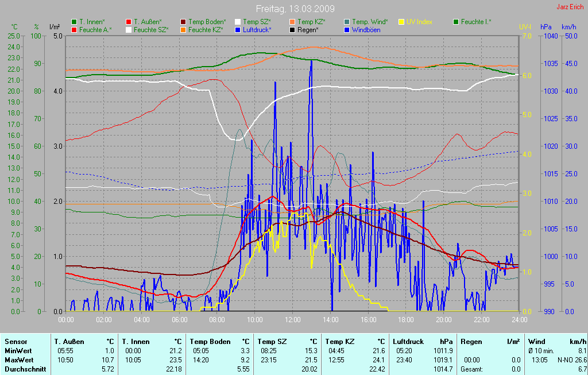Select the chart title Freitag, 13.03.2009
The width and height of the screenshot is (588, 375).
pos(295,9)
